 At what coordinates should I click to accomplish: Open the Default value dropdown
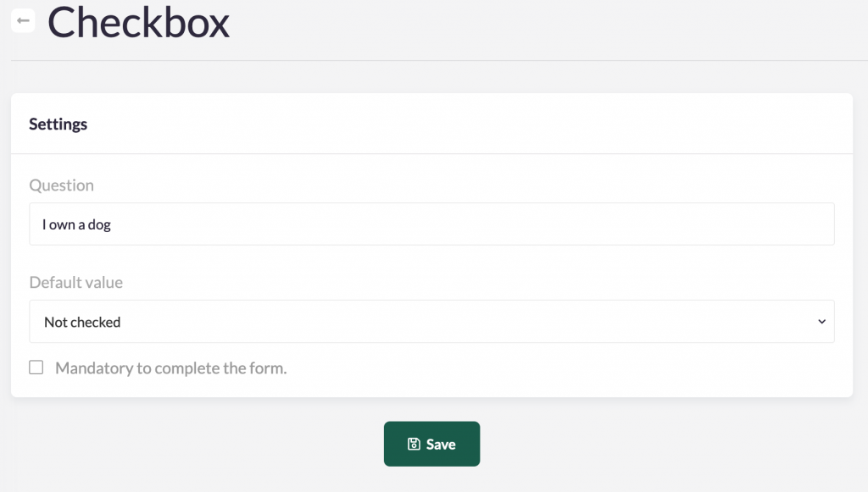coord(431,322)
